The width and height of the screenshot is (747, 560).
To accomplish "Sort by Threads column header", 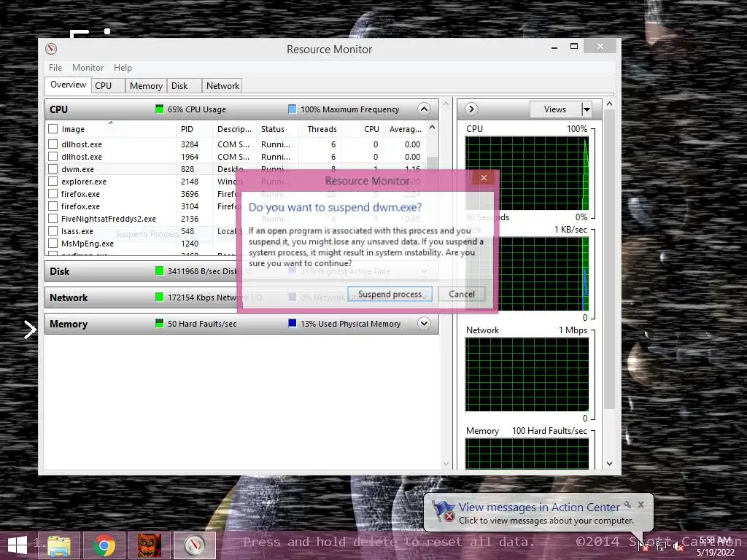I will click(x=322, y=129).
